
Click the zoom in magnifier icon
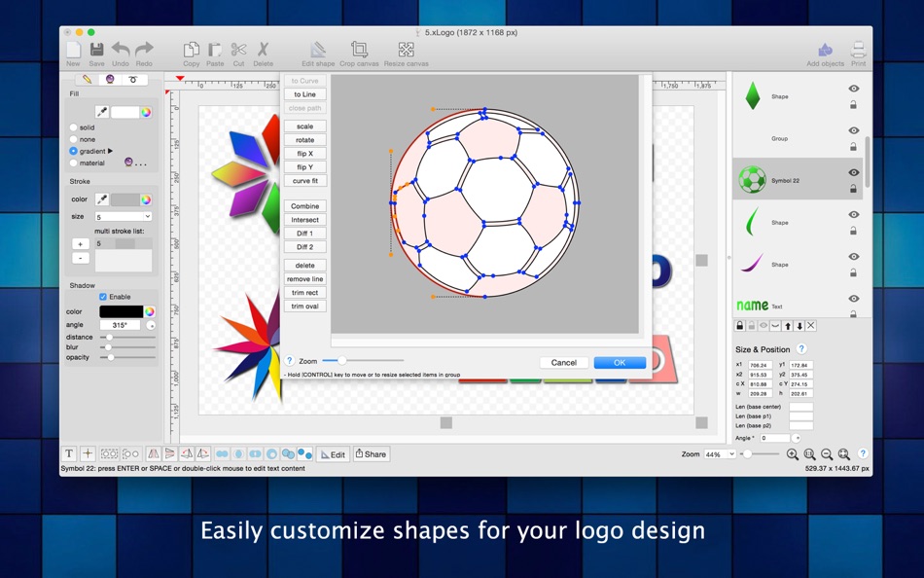[x=792, y=454]
